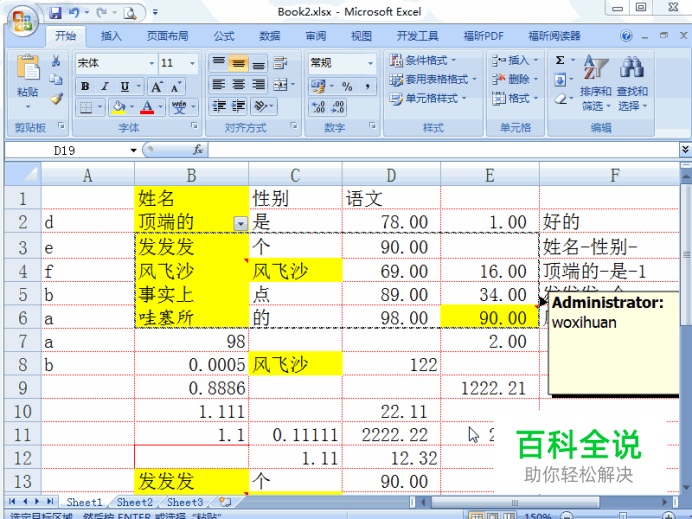Open the 字体 font dialog launcher

(194, 126)
